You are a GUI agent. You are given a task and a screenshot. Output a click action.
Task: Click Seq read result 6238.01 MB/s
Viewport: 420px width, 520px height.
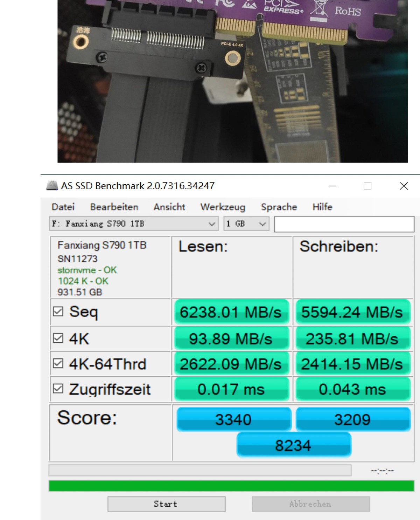[x=231, y=312]
